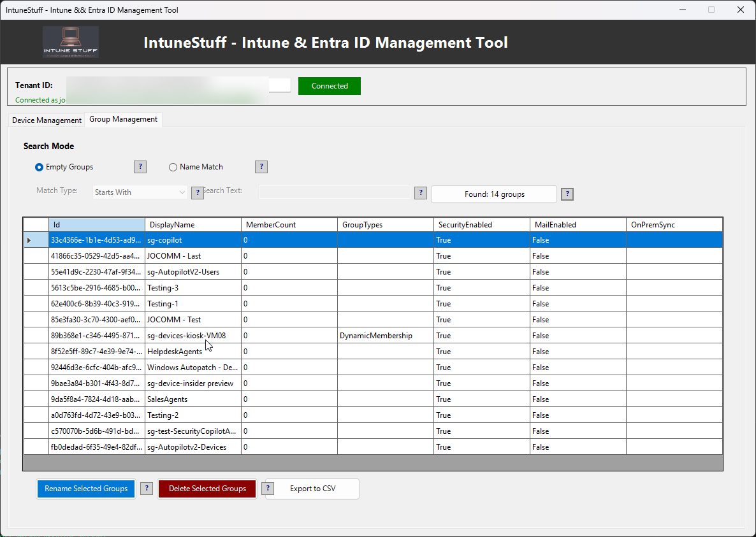
Task: Switch to the Device Management tab
Action: coord(46,120)
